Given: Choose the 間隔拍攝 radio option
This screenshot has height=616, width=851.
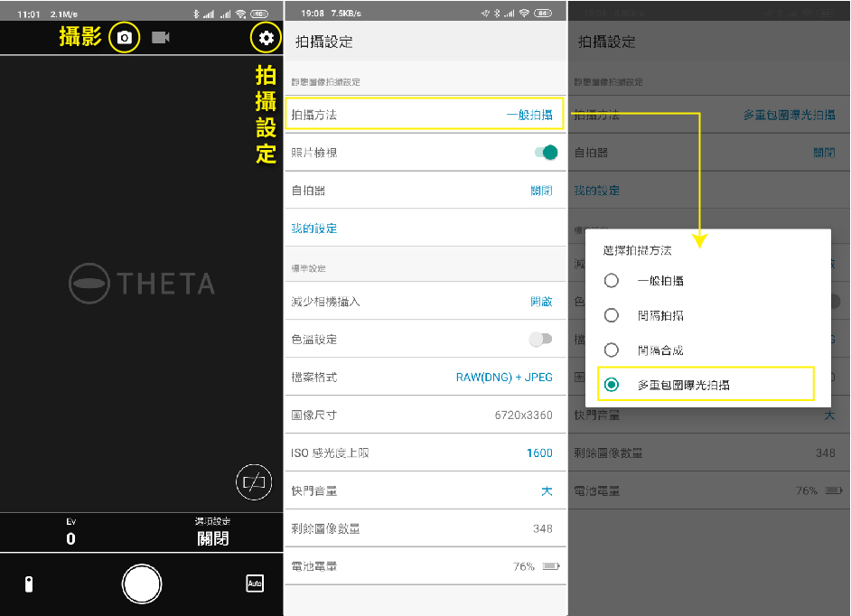Looking at the screenshot, I should point(612,315).
